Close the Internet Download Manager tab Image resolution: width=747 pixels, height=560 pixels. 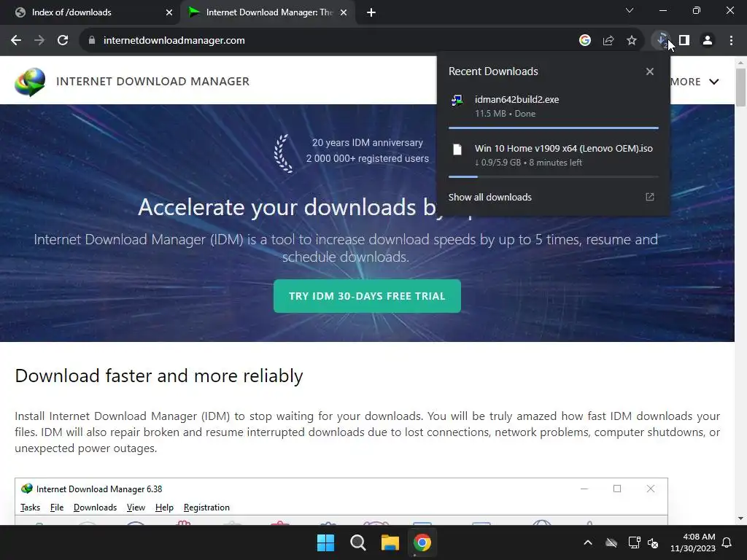344,12
